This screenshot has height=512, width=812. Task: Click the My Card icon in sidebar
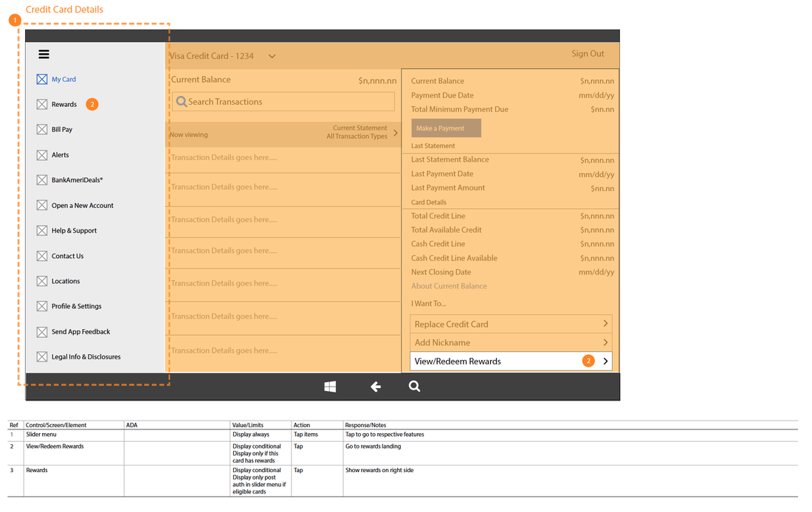42,79
